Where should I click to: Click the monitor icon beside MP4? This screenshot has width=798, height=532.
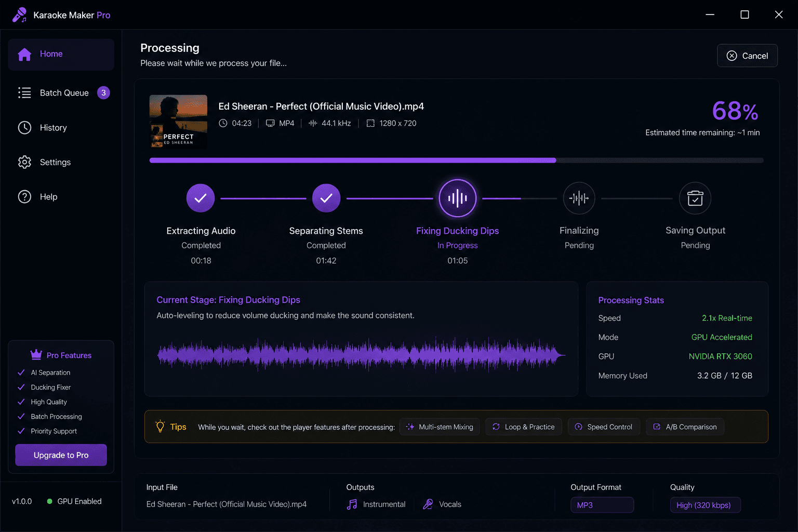(270, 123)
